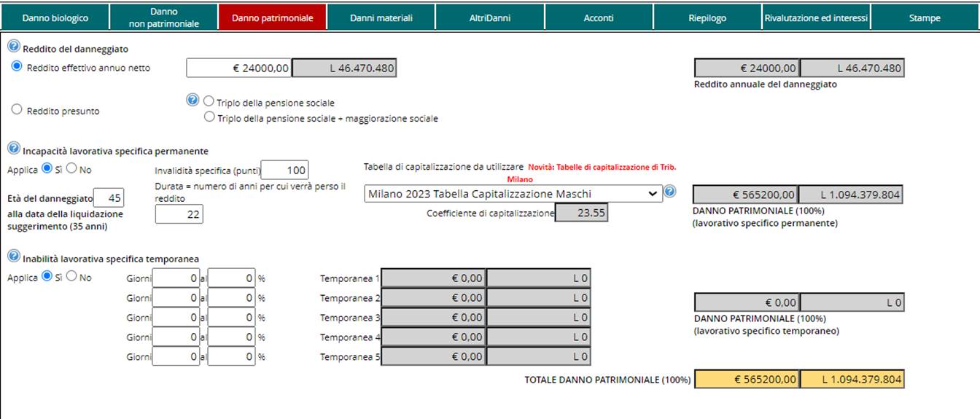
Task: Click Coefficiente di capitalizzazione value 23.55
Action: pos(581,214)
